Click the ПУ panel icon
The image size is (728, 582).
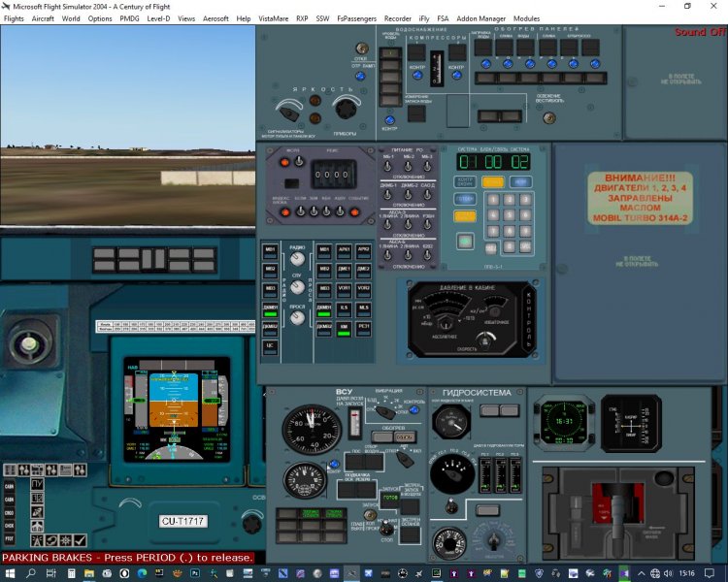(37, 483)
